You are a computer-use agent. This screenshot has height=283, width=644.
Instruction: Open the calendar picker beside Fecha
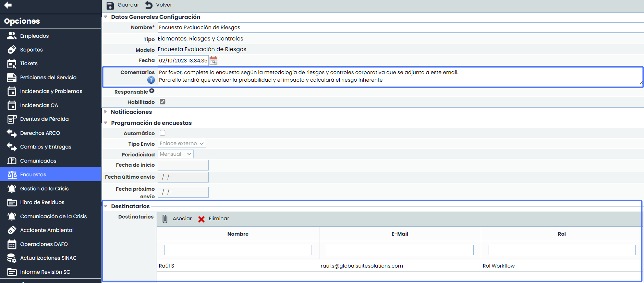point(213,61)
